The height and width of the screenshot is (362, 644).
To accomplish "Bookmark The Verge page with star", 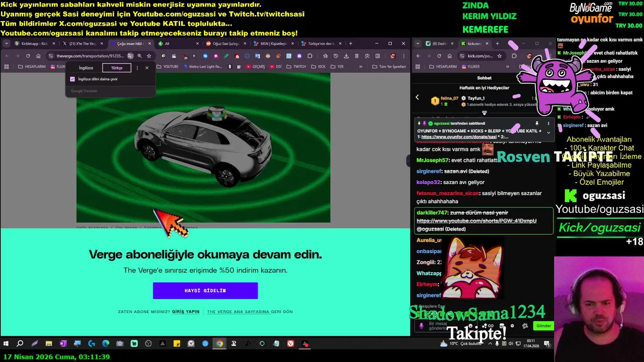I will pos(149,56).
